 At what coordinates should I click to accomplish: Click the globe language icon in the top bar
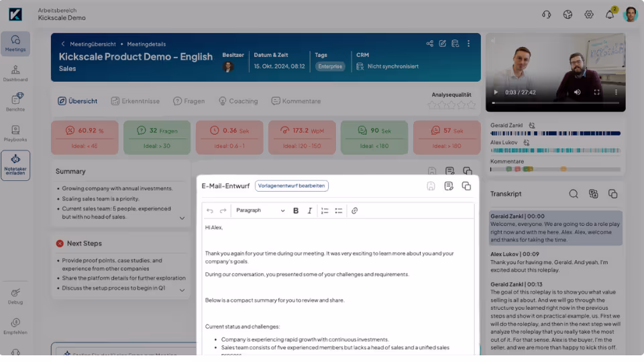pos(568,15)
